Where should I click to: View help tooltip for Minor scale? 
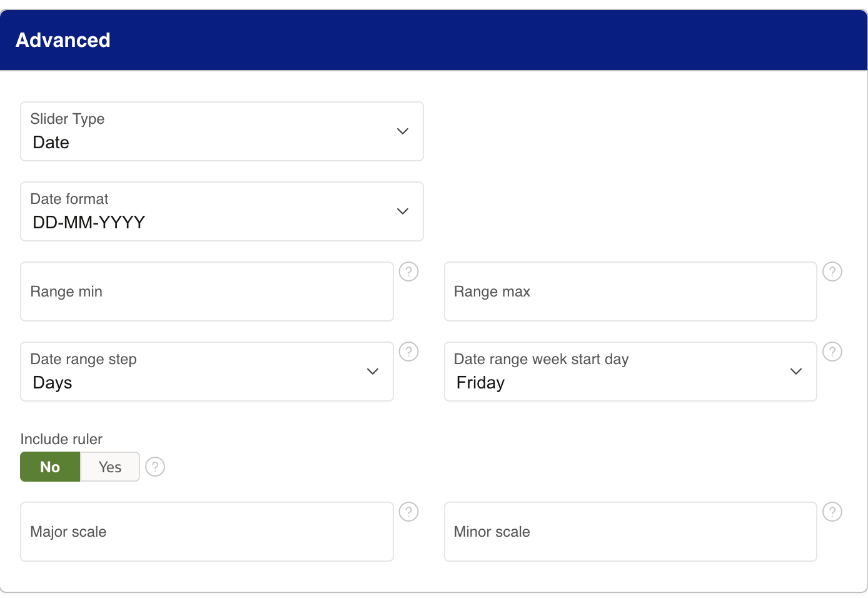pyautogui.click(x=832, y=512)
